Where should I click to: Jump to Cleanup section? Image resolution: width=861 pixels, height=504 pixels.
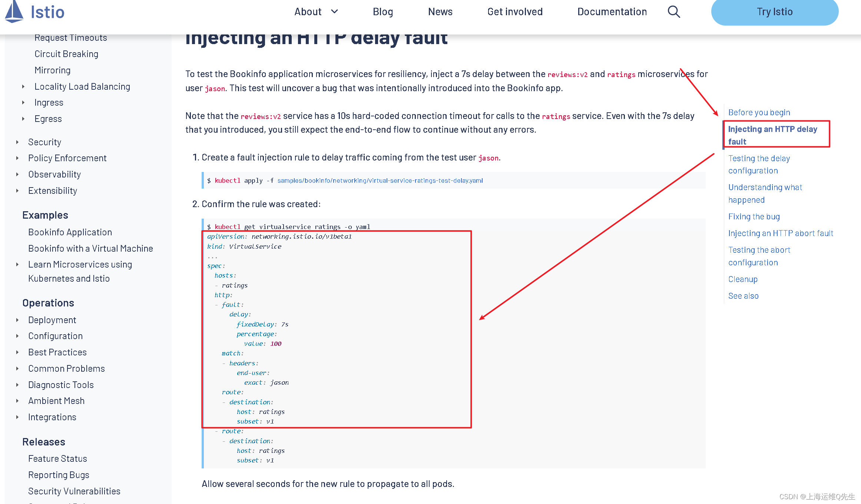click(743, 279)
